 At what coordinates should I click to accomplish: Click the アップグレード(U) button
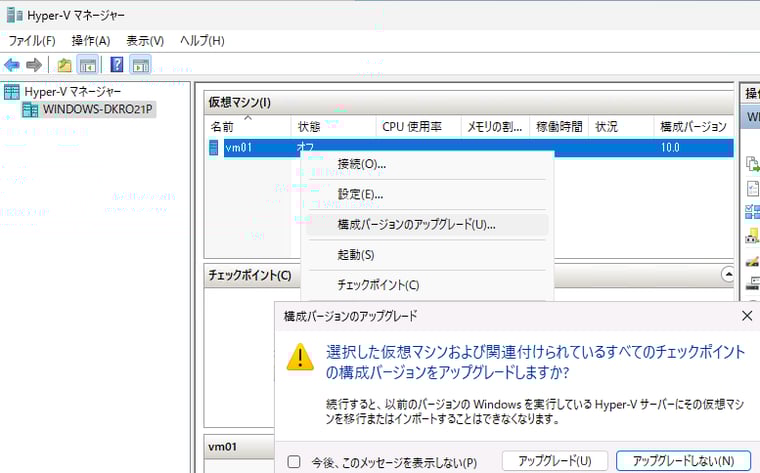(554, 461)
